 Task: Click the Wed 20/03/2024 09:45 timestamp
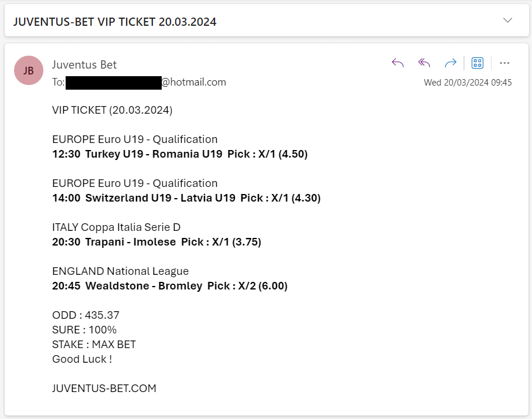pos(468,83)
